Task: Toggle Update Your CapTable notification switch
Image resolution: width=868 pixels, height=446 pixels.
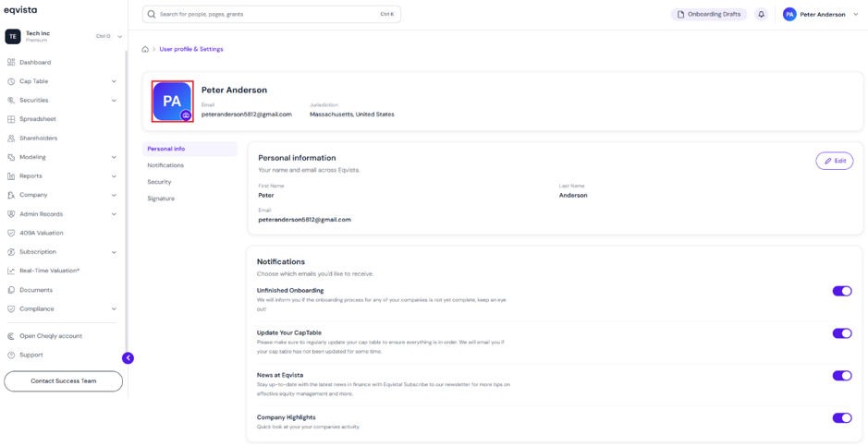Action: [x=842, y=333]
